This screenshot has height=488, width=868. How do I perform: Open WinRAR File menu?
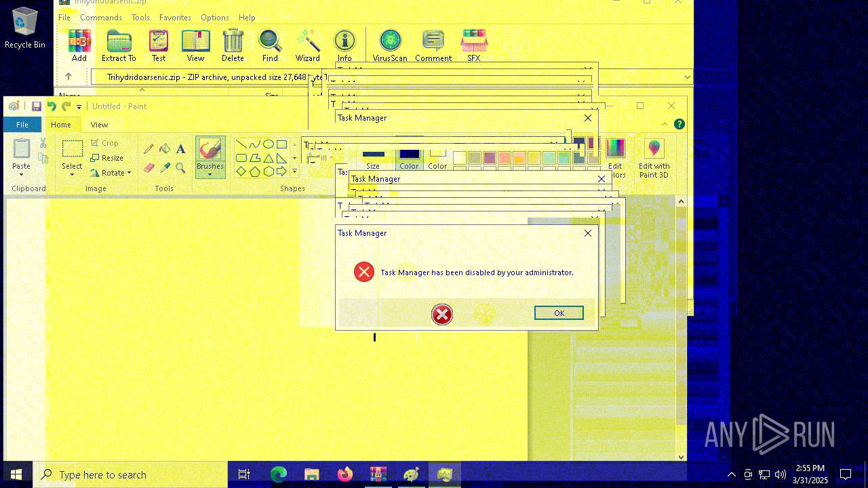[64, 18]
